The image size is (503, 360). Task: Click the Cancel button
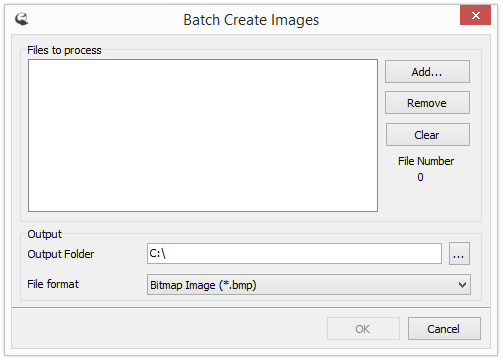[444, 329]
